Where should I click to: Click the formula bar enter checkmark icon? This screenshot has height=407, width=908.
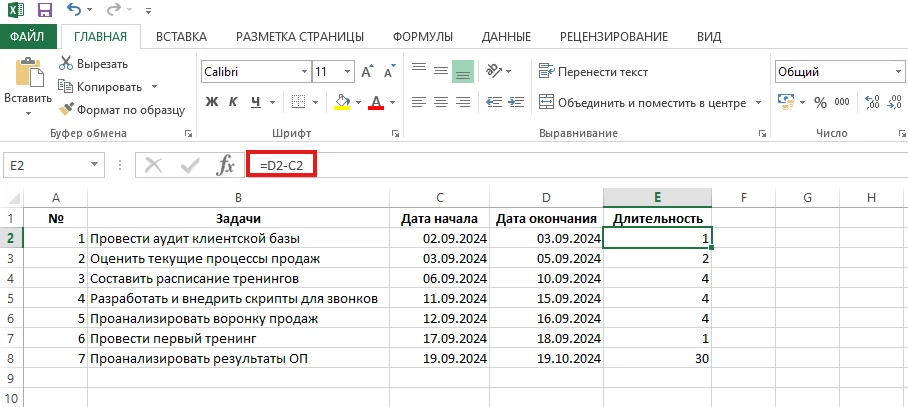point(190,166)
